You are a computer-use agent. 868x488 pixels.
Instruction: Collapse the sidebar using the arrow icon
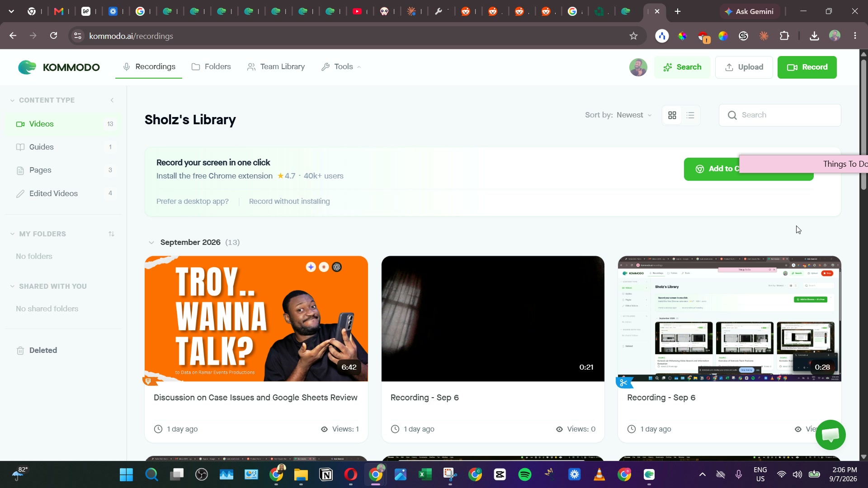(x=112, y=100)
